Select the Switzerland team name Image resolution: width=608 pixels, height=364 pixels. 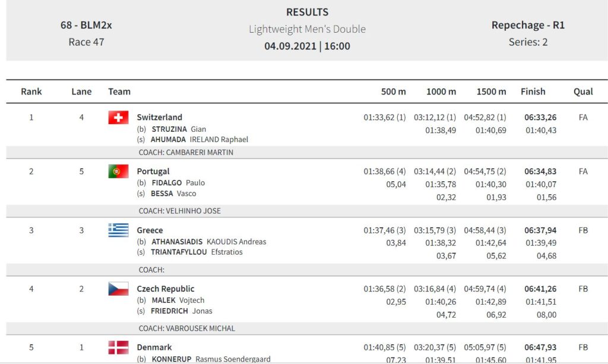(x=159, y=118)
